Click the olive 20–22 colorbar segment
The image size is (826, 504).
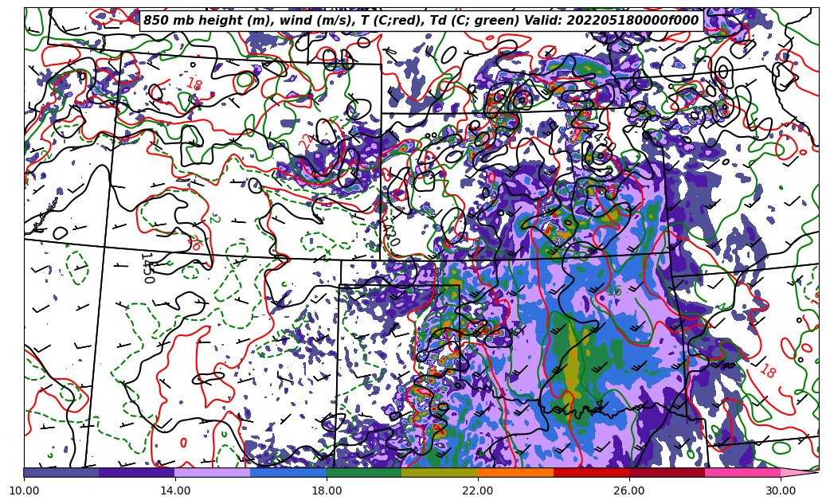click(x=440, y=472)
